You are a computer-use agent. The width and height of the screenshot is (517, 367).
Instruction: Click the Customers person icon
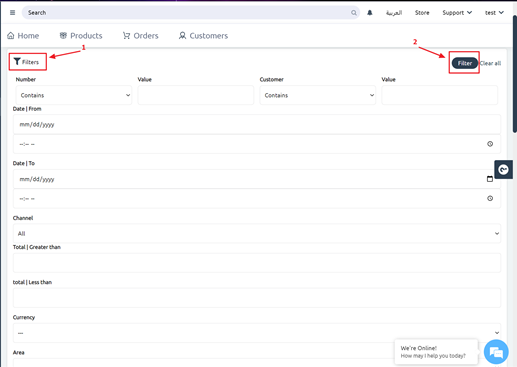182,35
